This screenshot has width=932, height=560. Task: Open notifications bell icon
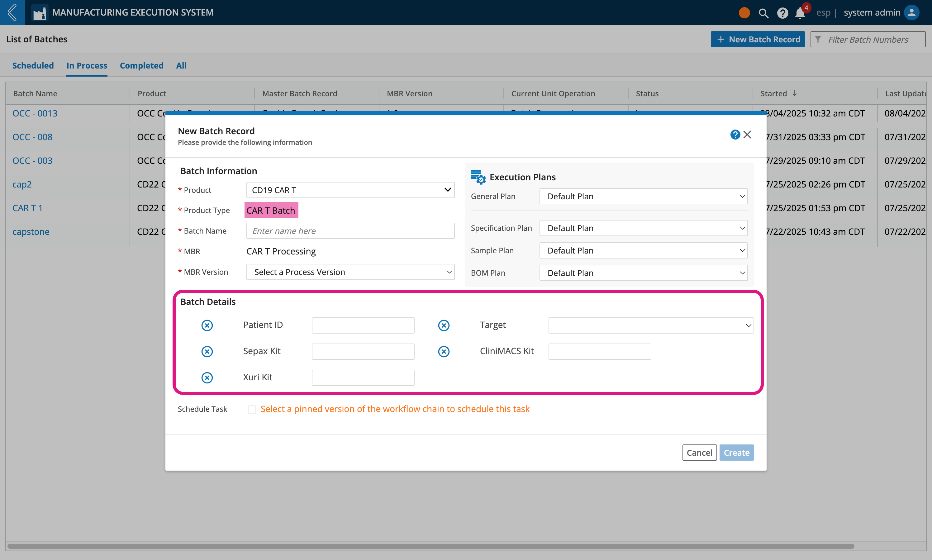[800, 13]
